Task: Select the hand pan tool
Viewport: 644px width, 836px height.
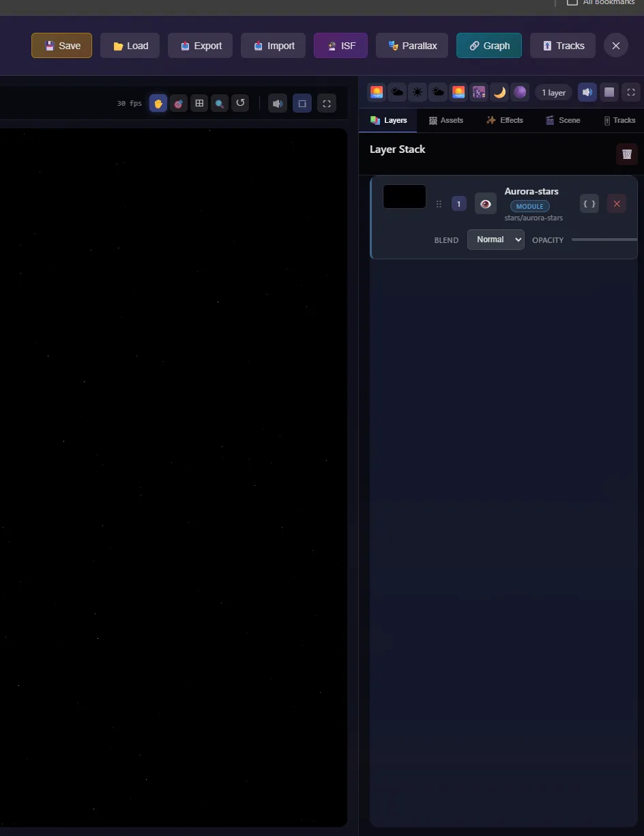Action: (x=158, y=104)
